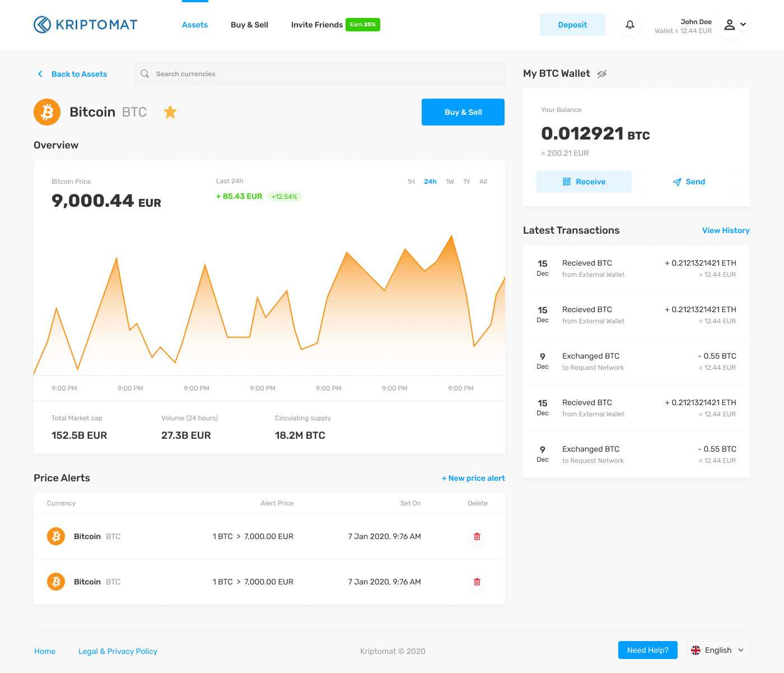Click the +12.54% change badge
Screen dimensions: 784x673
284,197
